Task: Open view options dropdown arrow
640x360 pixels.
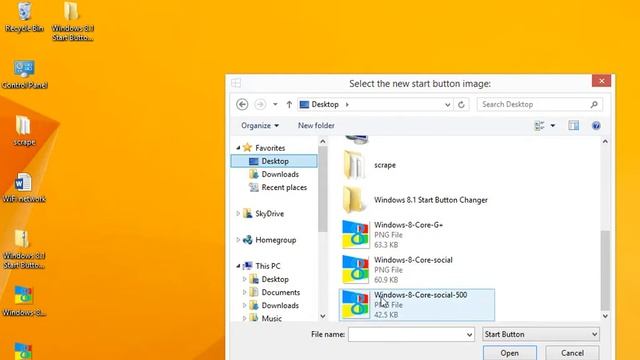Action: (x=553, y=126)
